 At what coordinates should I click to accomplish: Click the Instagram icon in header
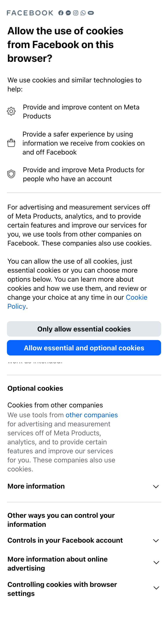coord(76,13)
